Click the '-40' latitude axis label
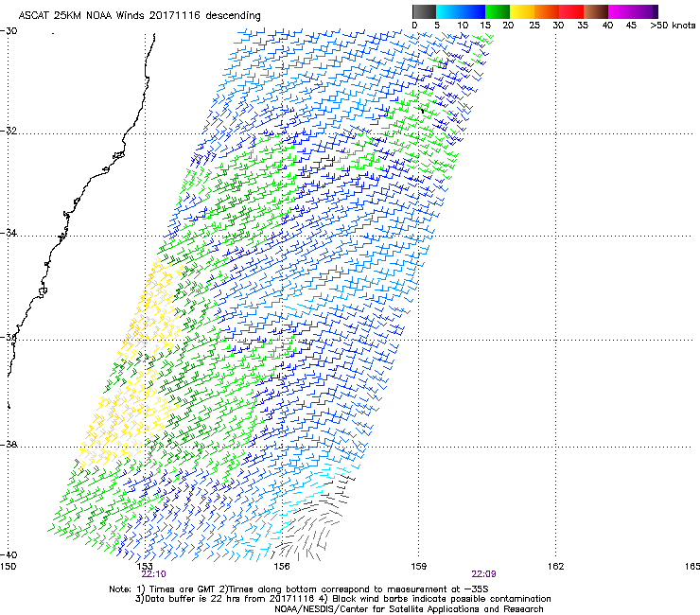This screenshot has height=615, width=700. pos(9,554)
